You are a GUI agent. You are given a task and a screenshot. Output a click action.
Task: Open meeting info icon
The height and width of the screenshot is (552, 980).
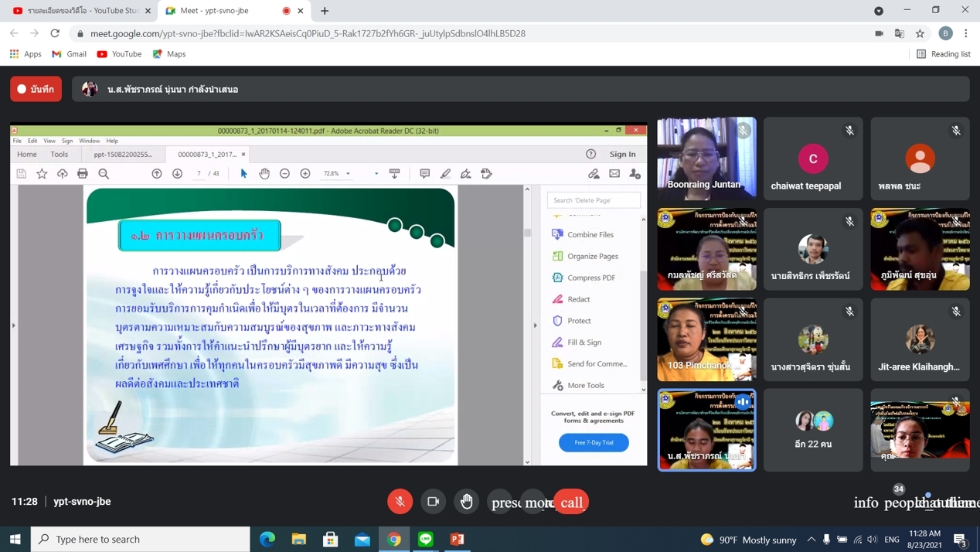coord(866,503)
